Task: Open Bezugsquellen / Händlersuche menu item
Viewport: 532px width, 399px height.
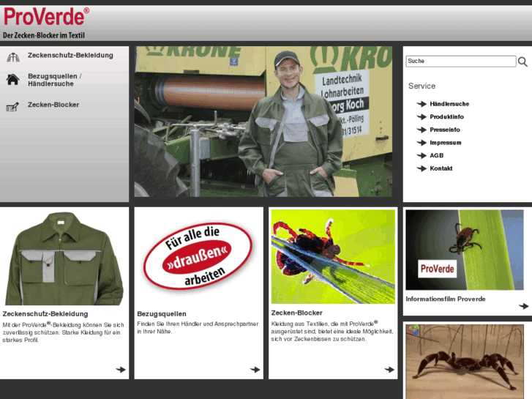Action: click(x=54, y=80)
